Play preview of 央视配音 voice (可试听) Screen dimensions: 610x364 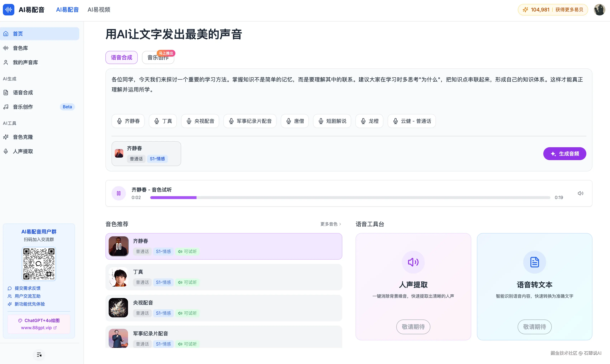pos(188,313)
